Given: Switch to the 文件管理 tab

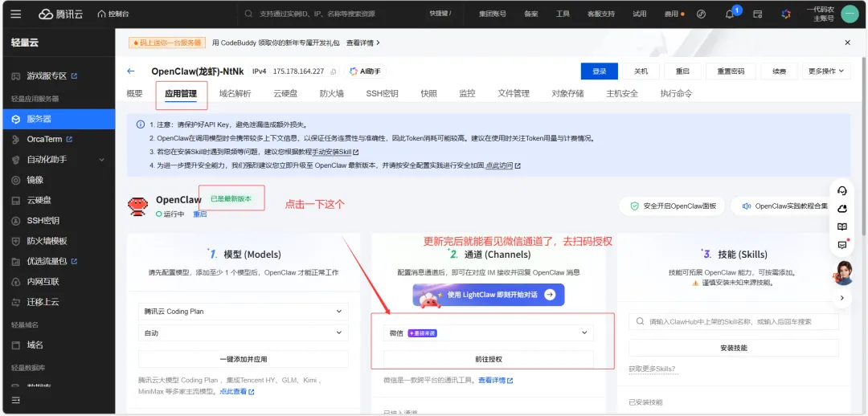Looking at the screenshot, I should click(x=513, y=93).
